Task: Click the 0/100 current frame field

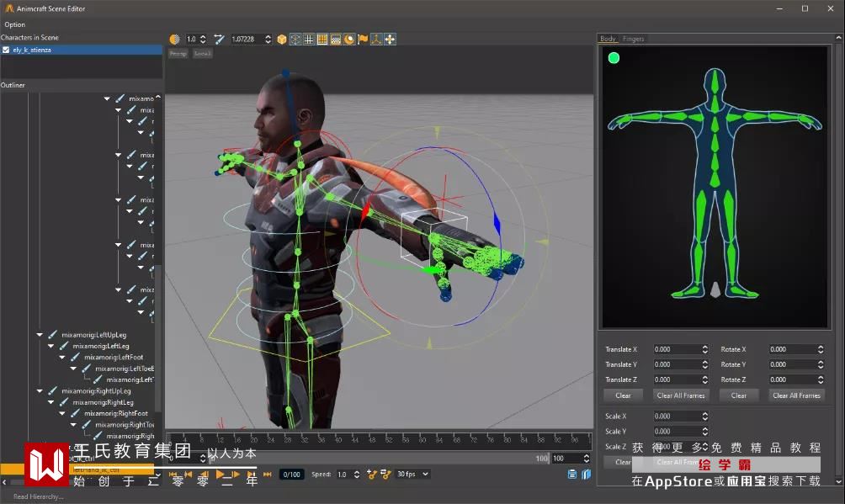Action: coord(291,475)
